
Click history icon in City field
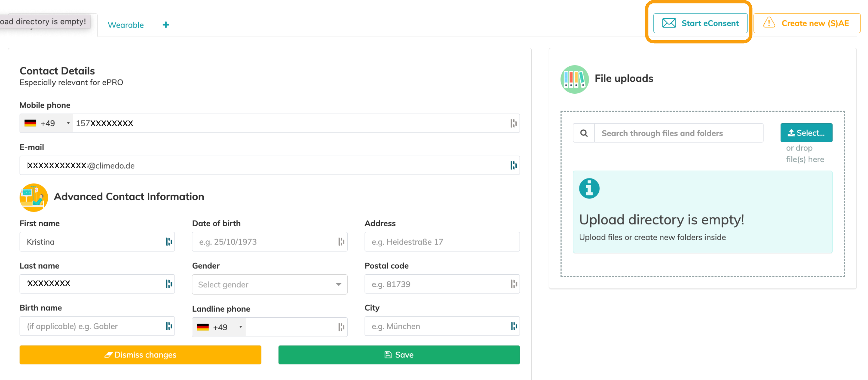point(514,326)
